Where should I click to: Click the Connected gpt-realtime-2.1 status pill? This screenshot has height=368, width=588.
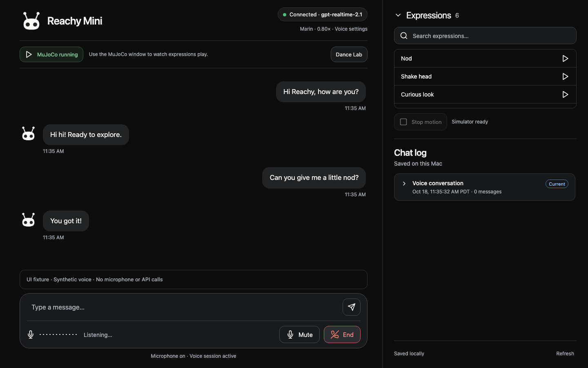[x=323, y=14]
